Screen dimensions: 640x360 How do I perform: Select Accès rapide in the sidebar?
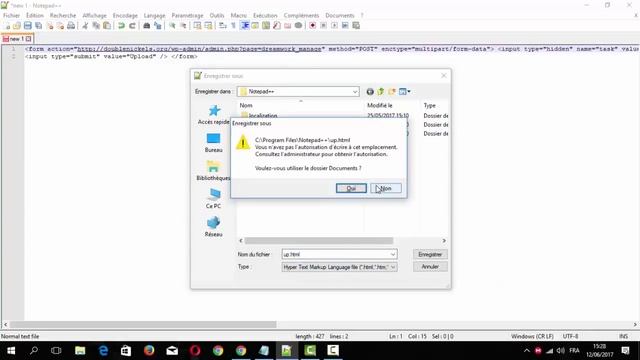213,115
